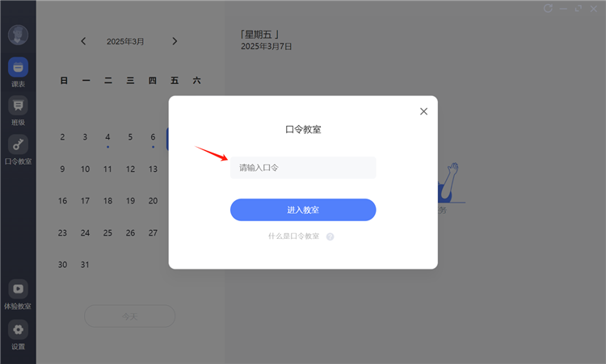Click the 今天 today button

point(130,316)
